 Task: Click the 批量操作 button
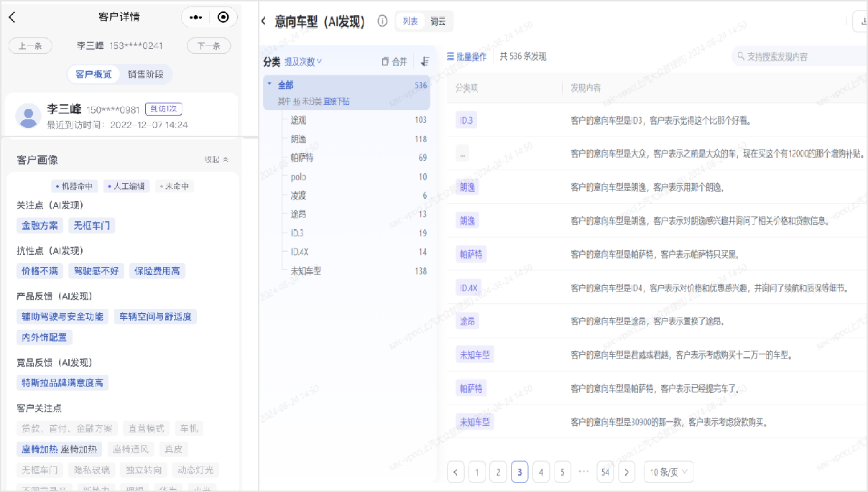click(466, 57)
